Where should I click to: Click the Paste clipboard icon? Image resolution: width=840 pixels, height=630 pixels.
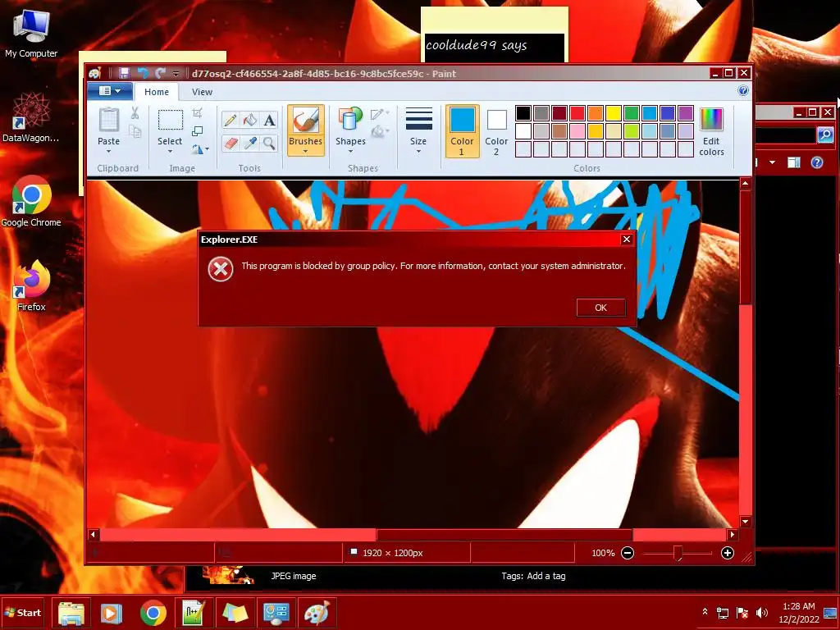pos(109,120)
